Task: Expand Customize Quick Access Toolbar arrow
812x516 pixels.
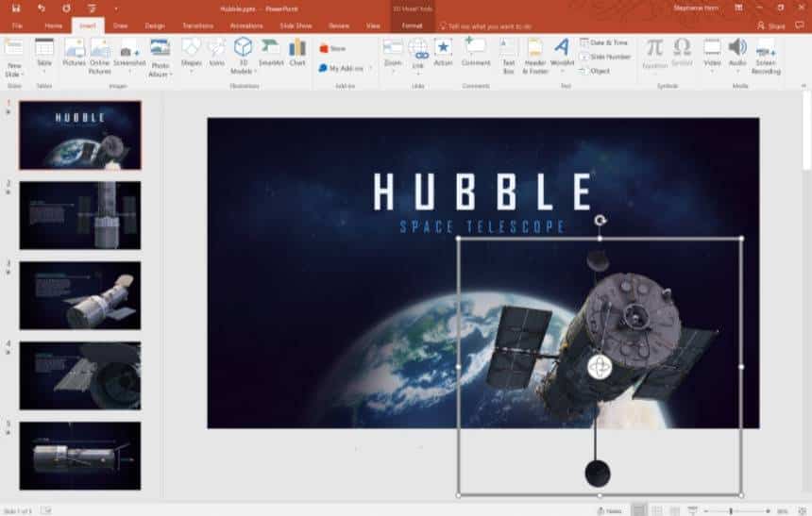Action: 115,8
